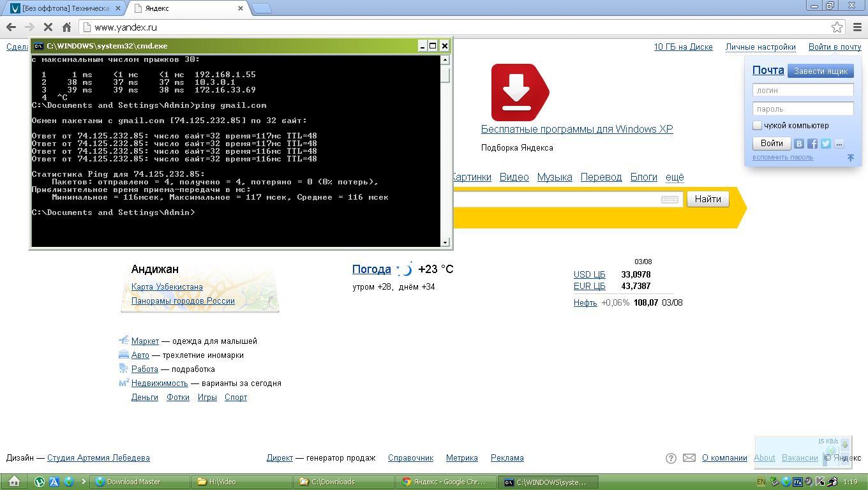Close the Яндекс browser tab
868x490 pixels.
[241, 8]
